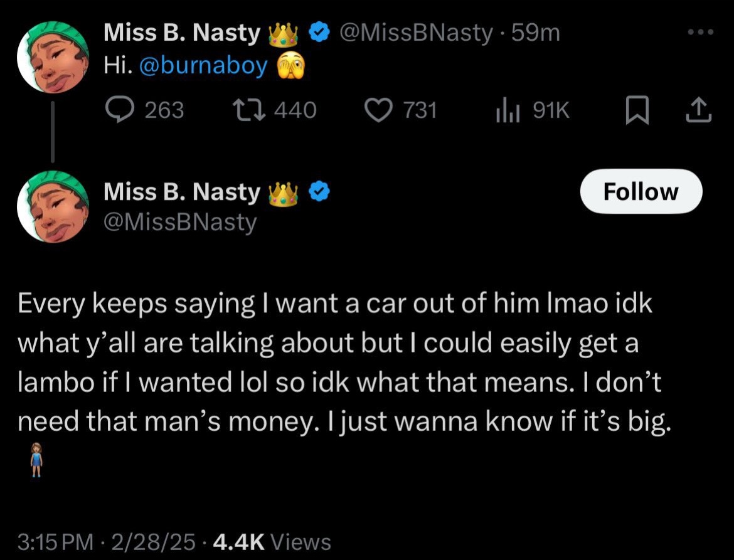Bookmark the tweet using the bookmark icon

[x=638, y=110]
